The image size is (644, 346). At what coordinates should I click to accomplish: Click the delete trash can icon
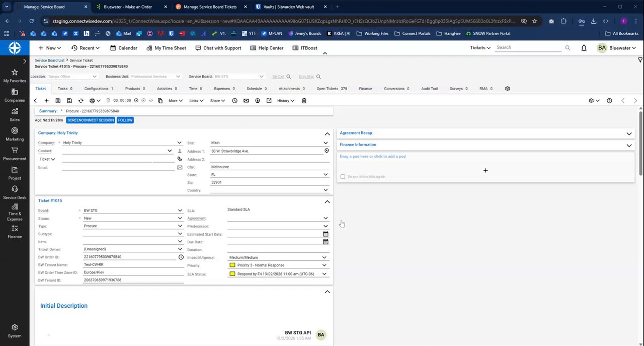304,101
